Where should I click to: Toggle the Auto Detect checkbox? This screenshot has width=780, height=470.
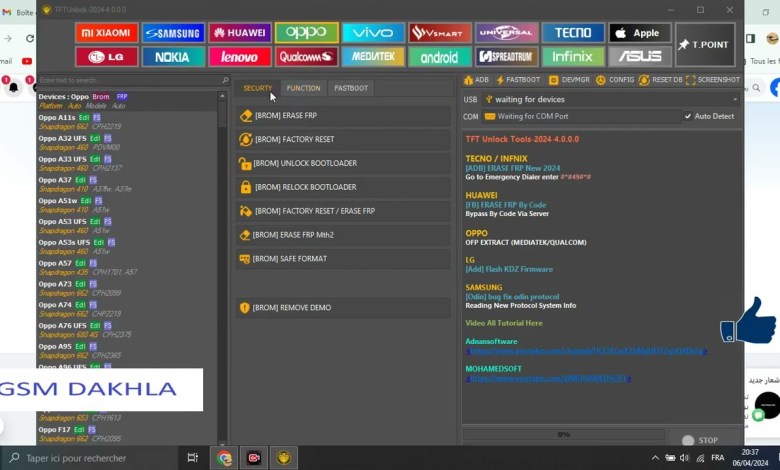tap(688, 116)
